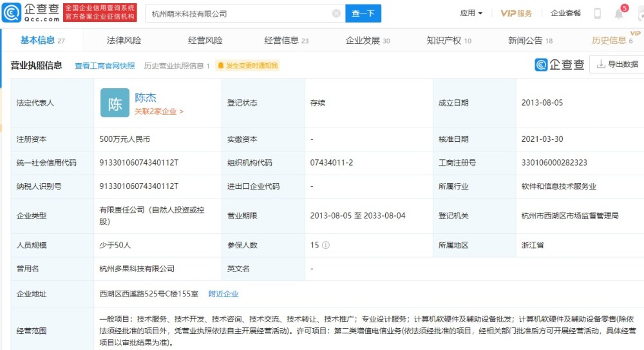644x350 pixels.
Task: Select former name 杭州多果科技有限公司
Action: (137, 269)
